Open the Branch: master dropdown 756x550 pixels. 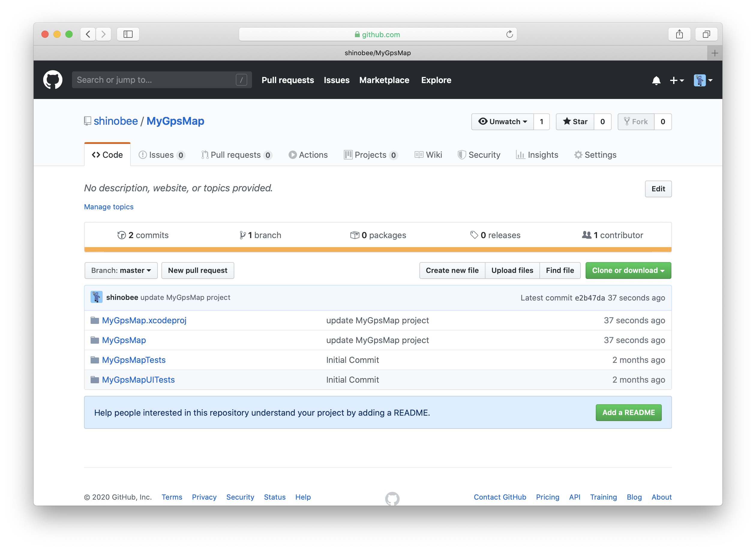(x=121, y=270)
